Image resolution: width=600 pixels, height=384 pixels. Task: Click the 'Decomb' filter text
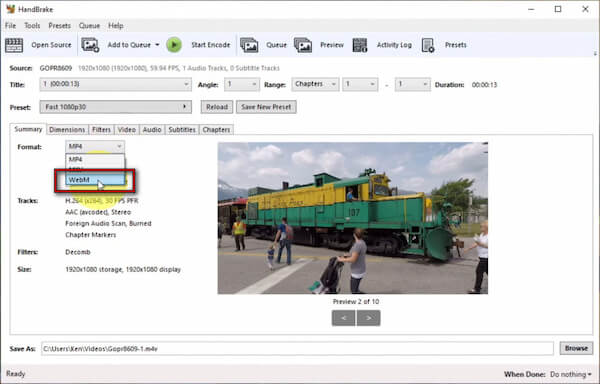[x=78, y=252]
